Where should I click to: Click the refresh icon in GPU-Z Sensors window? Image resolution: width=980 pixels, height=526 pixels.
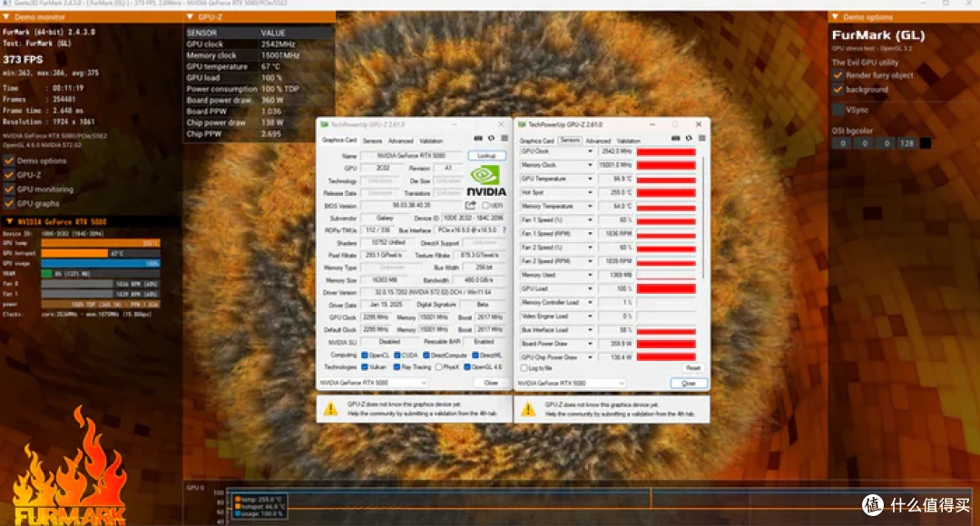pos(689,138)
